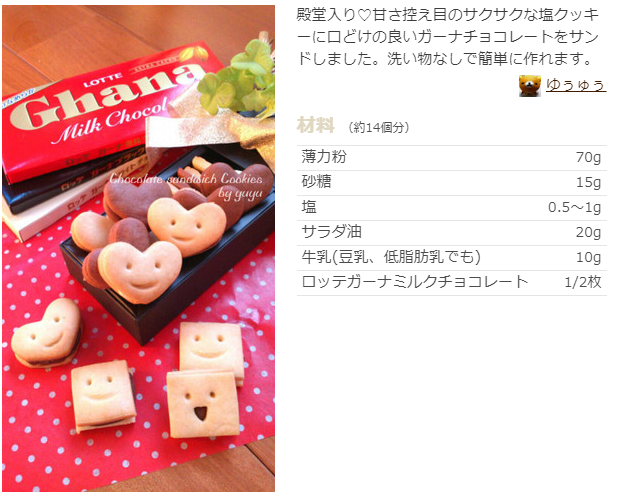
Task: Click the bear avatar icon
Action: (x=530, y=85)
